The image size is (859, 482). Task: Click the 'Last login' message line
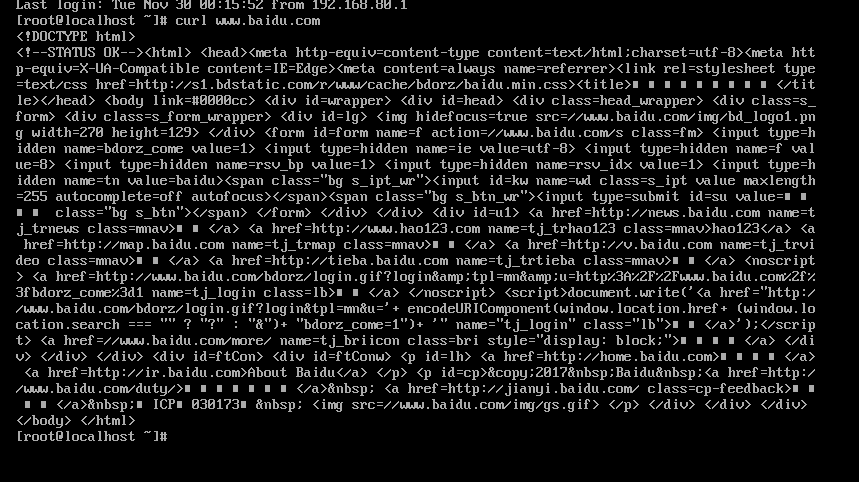[211, 5]
